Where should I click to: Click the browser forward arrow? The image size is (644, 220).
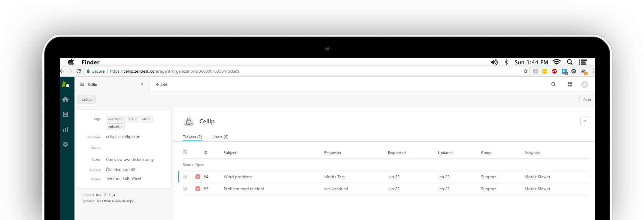tap(70, 71)
